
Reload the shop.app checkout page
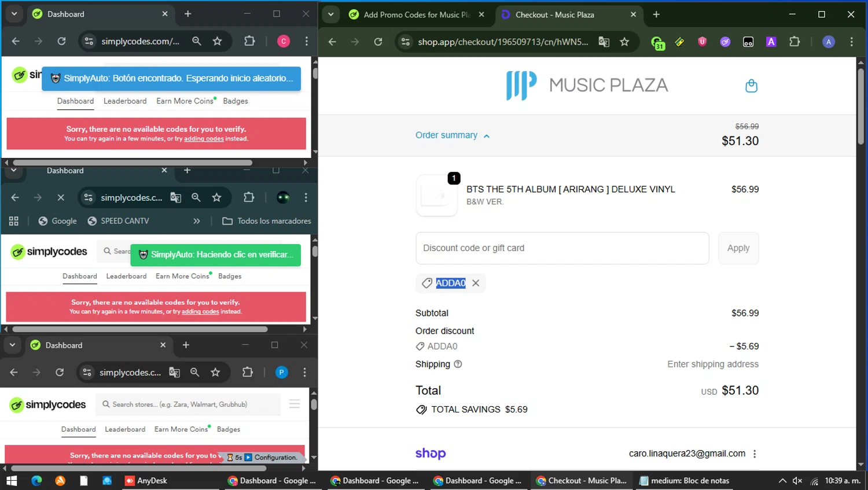point(378,42)
